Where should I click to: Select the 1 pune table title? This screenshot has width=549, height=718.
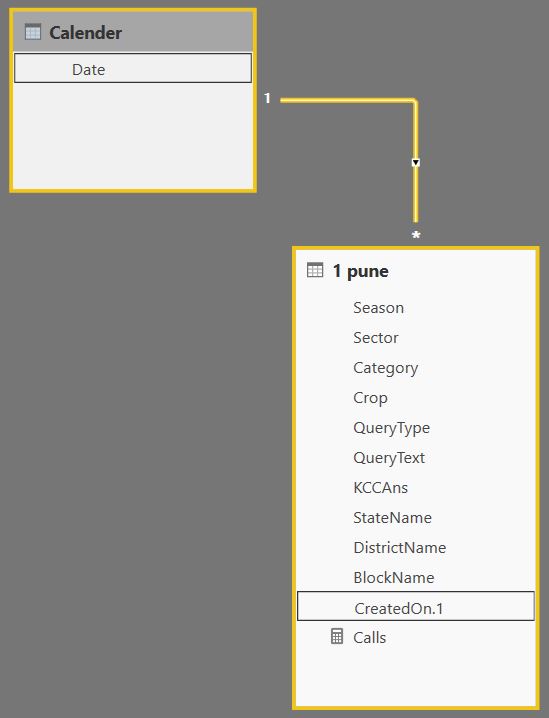[361, 271]
